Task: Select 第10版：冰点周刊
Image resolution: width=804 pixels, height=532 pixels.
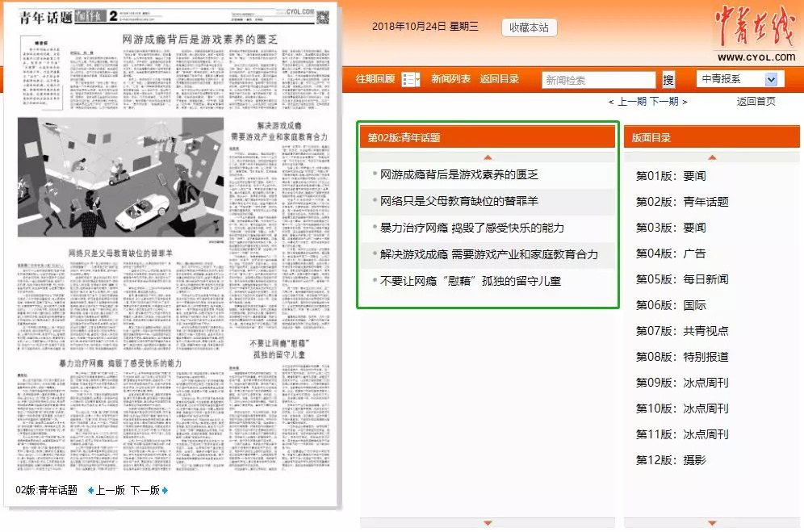Action: 682,408
